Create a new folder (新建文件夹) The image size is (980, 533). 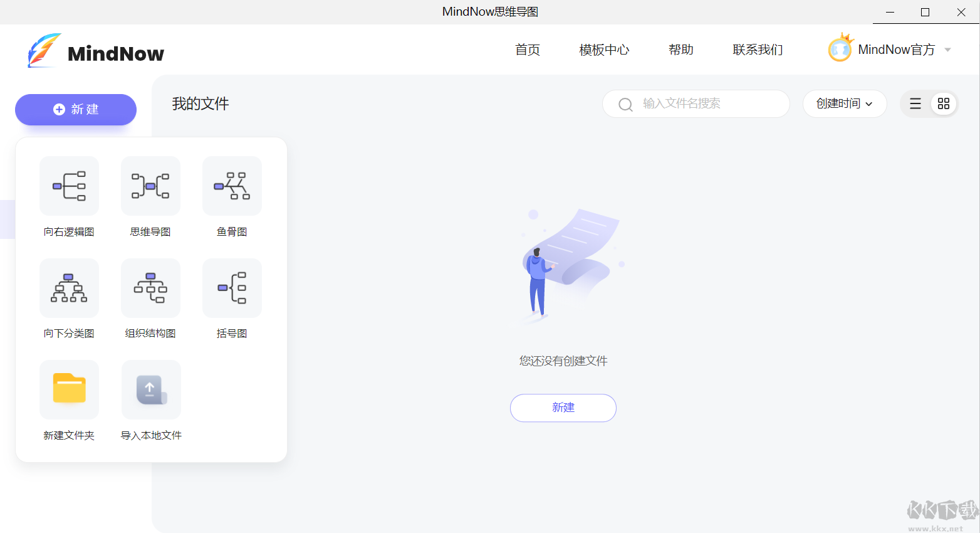[69, 389]
